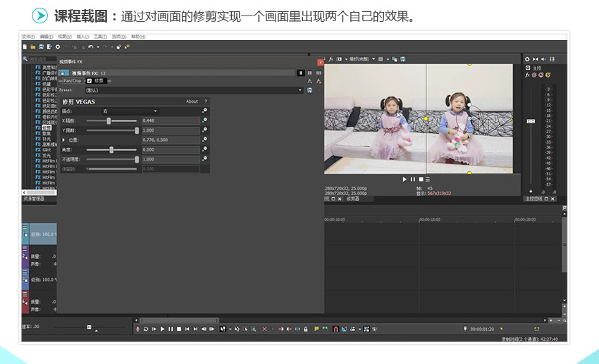Open the mixer faders icon in master panel
Viewport: 599px width, 364px height.
(552, 59)
